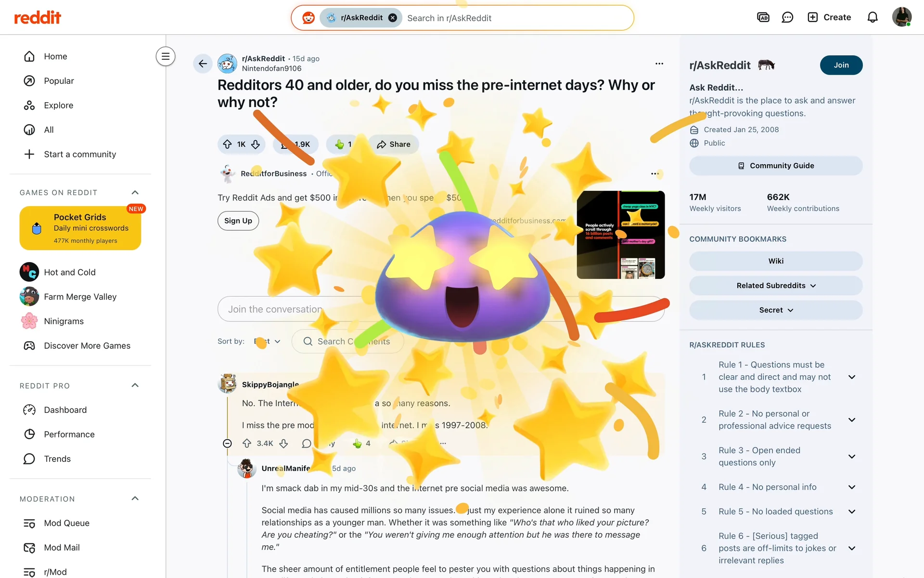Open the notifications bell

(x=873, y=17)
